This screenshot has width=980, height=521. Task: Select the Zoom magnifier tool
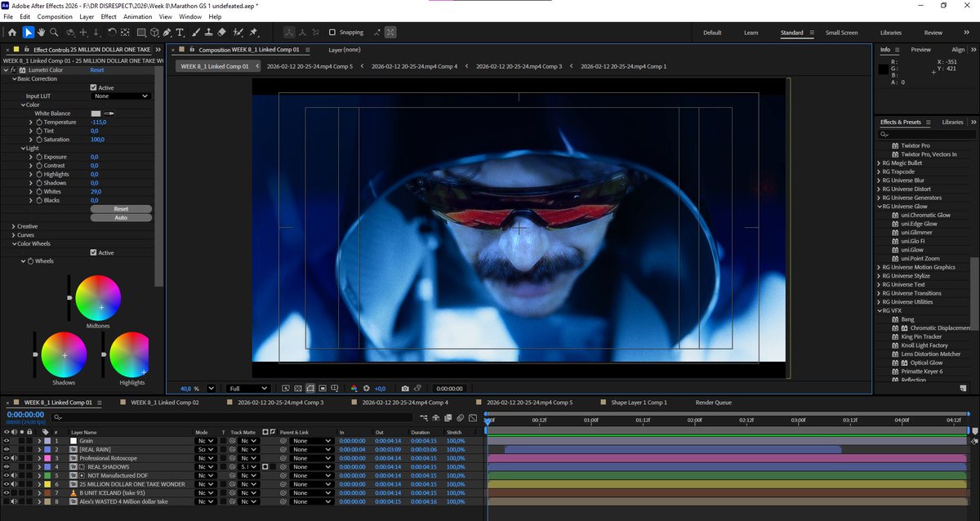pyautogui.click(x=54, y=33)
